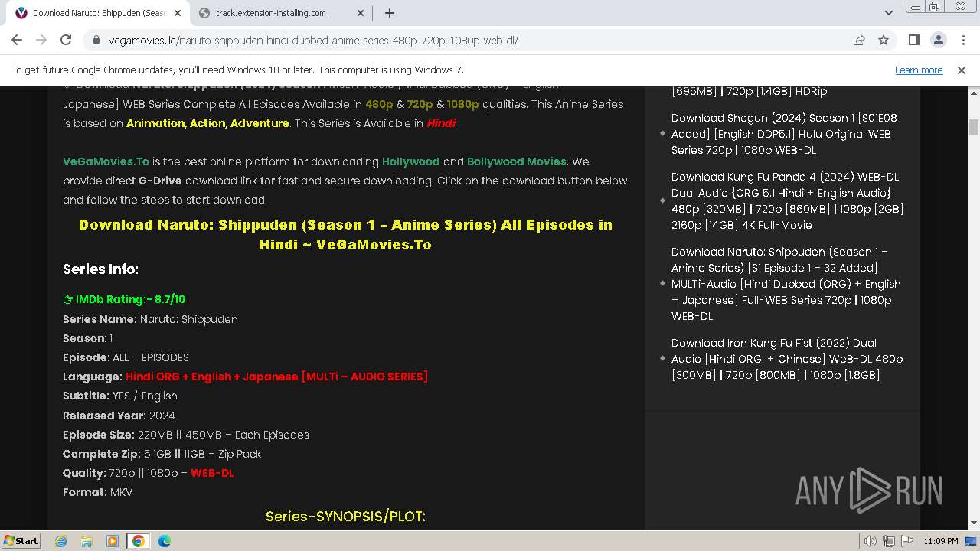Open the Windows Start menu
The width and height of the screenshot is (980, 551).
coord(21,540)
